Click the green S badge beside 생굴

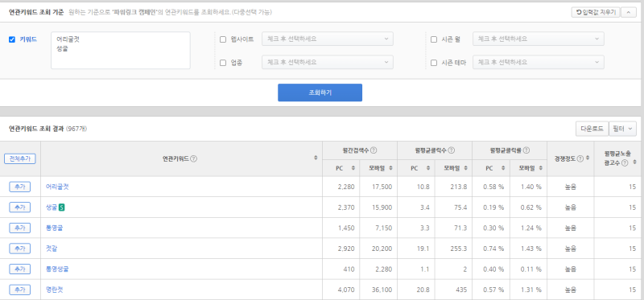(62, 208)
